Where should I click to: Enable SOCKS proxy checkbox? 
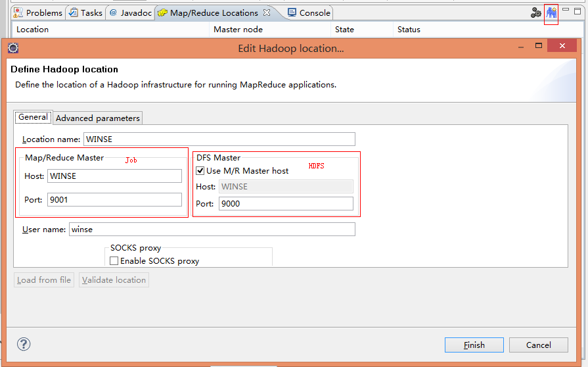114,261
